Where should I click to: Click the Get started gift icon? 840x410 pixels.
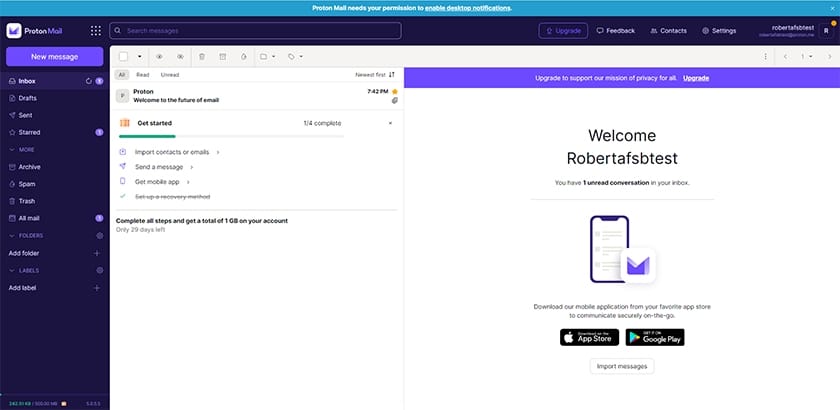tap(125, 123)
